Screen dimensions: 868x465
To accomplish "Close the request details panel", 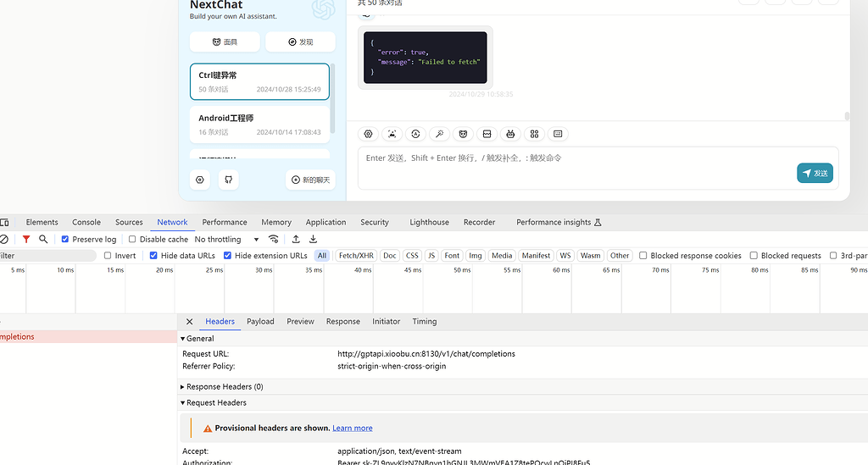I will click(189, 322).
